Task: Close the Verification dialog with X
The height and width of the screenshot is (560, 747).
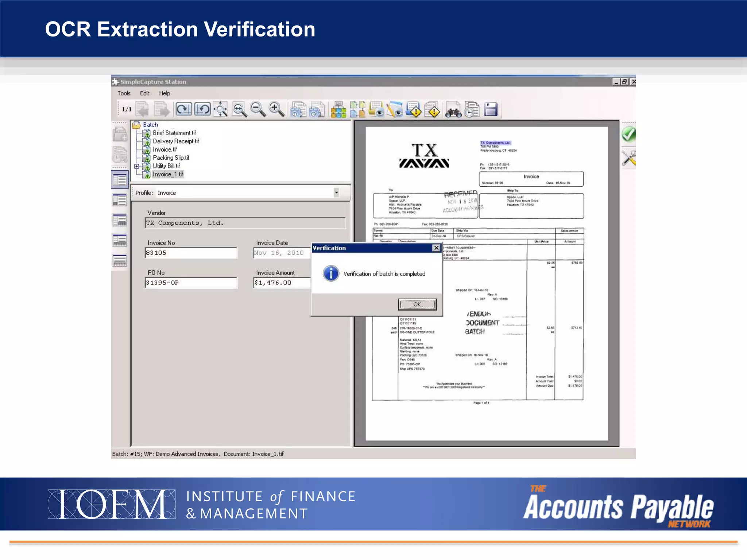Action: click(436, 248)
